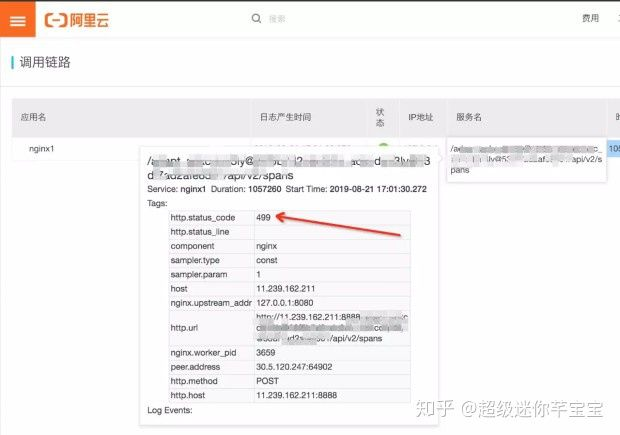Click the 499 status code value
This screenshot has height=435, width=620.
(x=263, y=218)
